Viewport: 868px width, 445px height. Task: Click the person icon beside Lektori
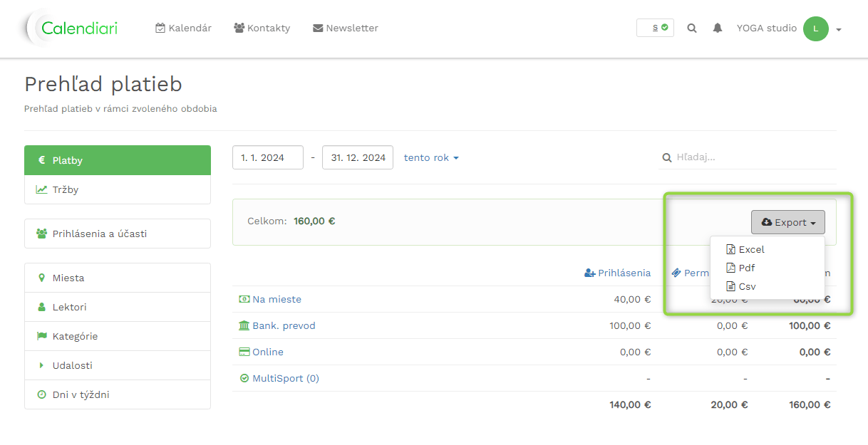click(41, 307)
